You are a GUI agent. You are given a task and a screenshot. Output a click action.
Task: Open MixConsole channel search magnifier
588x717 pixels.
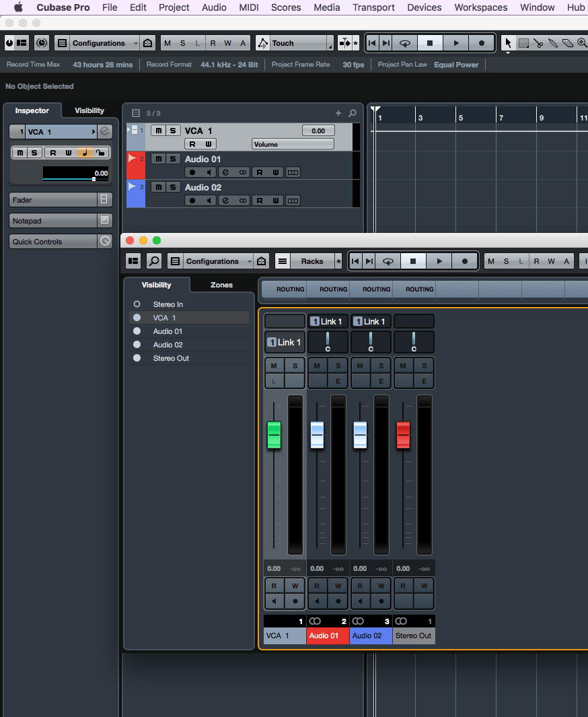click(155, 261)
